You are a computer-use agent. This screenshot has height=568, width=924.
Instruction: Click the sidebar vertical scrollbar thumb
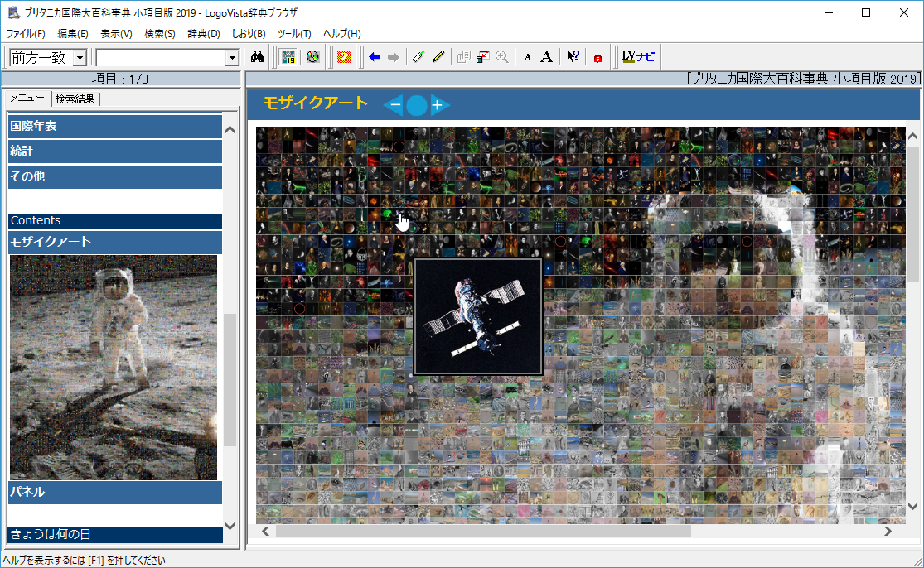pyautogui.click(x=230, y=380)
